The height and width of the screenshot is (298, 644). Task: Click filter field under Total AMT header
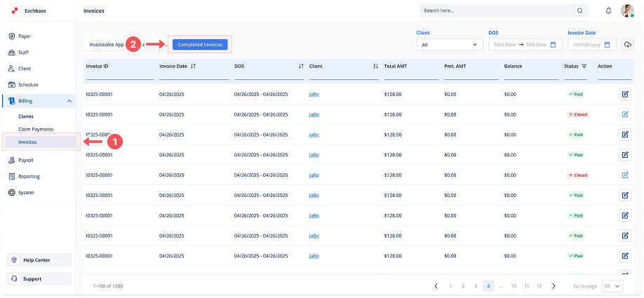click(x=412, y=76)
